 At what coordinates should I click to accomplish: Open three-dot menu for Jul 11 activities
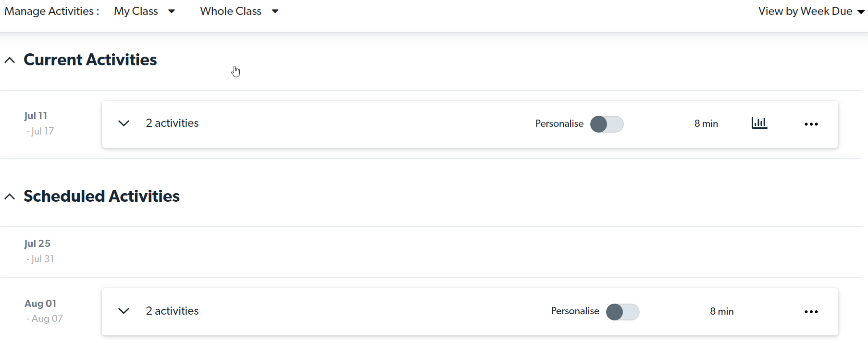(811, 124)
